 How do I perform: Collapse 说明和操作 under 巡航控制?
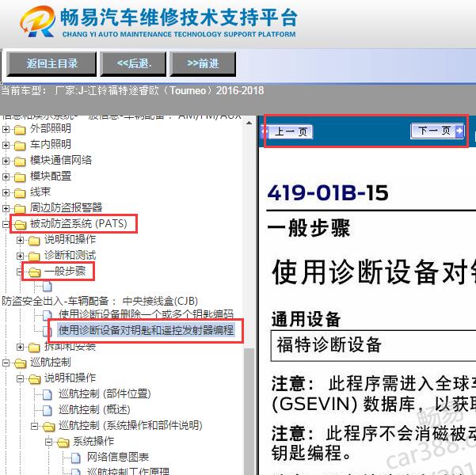point(20,378)
